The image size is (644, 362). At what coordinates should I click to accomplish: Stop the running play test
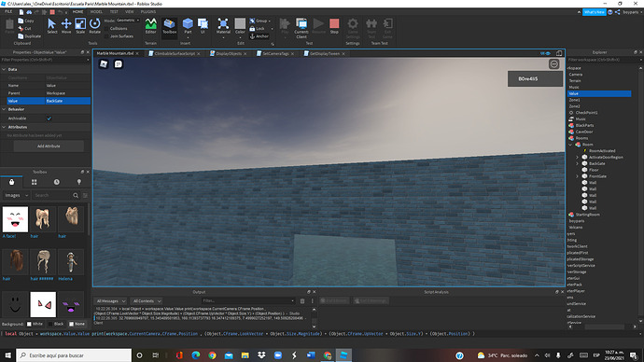point(334,26)
